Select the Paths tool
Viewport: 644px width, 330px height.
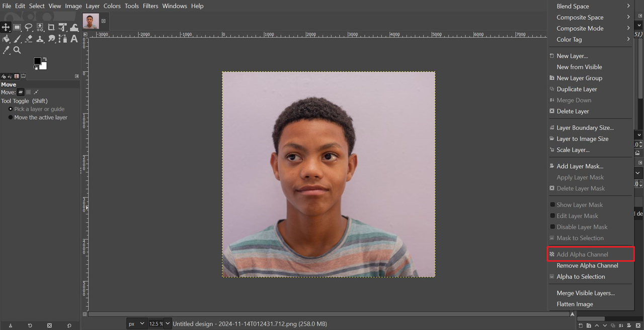63,39
